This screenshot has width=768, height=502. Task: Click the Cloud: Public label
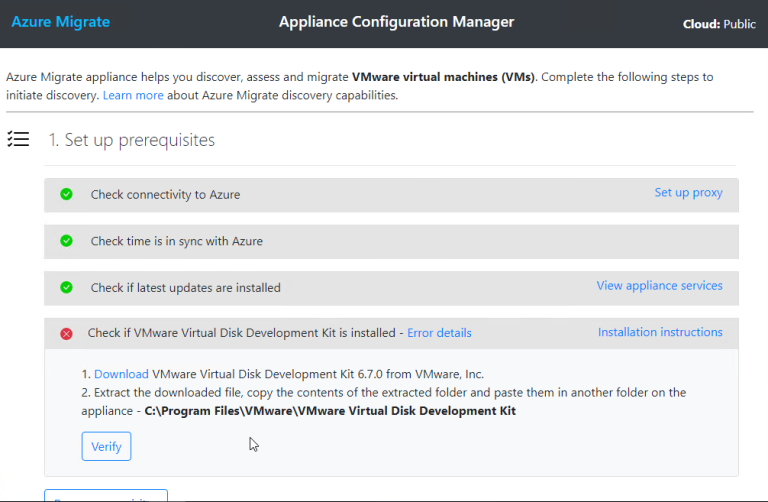(x=719, y=24)
